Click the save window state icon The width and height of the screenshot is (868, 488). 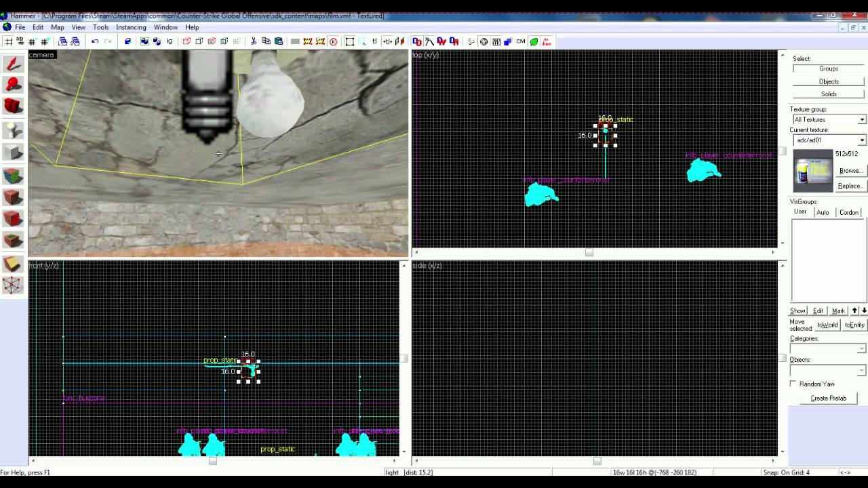75,41
